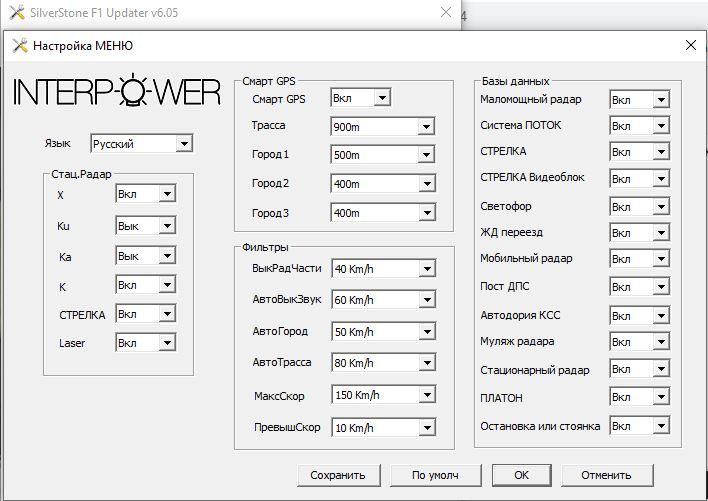
Task: Confirm settings with the OK button
Action: click(521, 475)
